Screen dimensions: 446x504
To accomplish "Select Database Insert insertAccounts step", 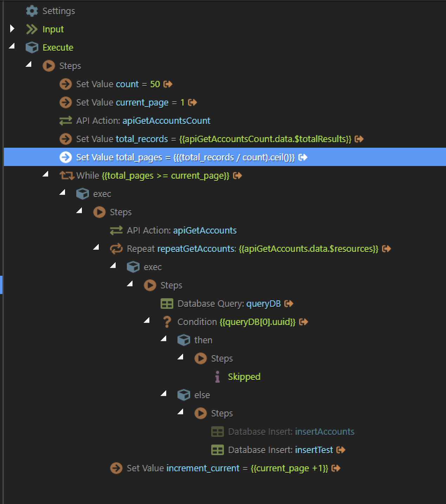I will click(291, 432).
